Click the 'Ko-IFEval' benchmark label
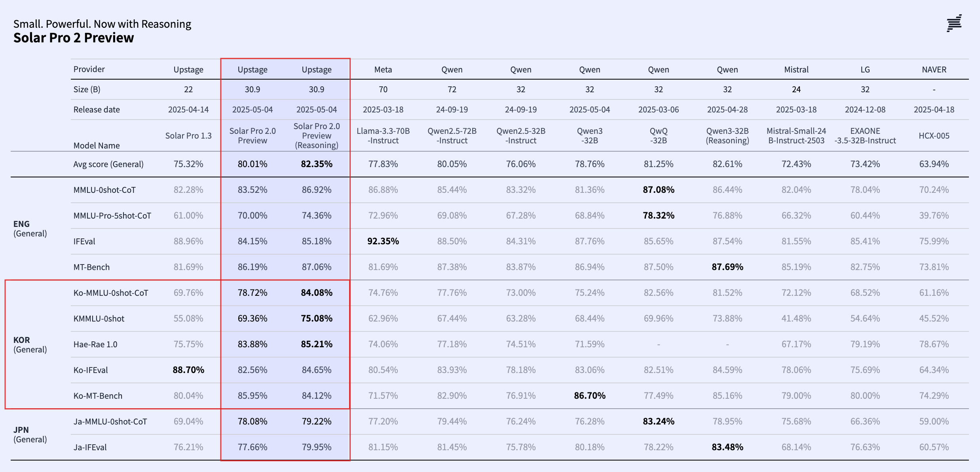The image size is (980, 472). 91,370
